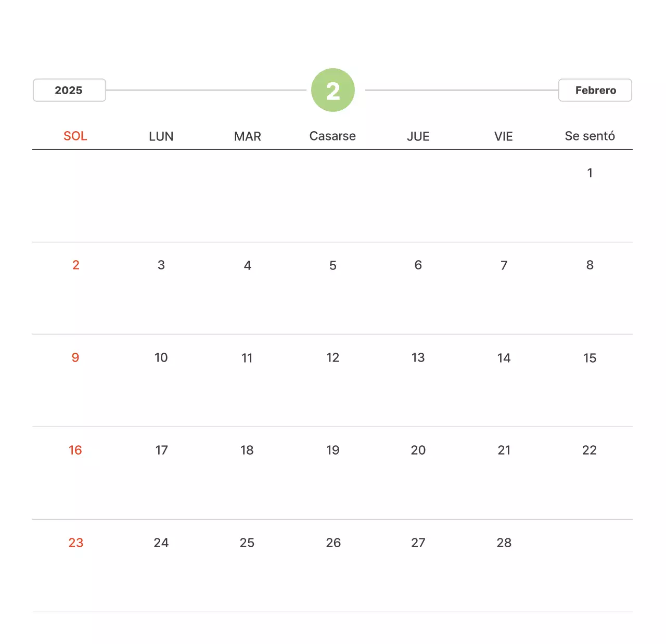Screen dimensions: 666x644
Task: Open the 2025 year selector
Action: 69,91
